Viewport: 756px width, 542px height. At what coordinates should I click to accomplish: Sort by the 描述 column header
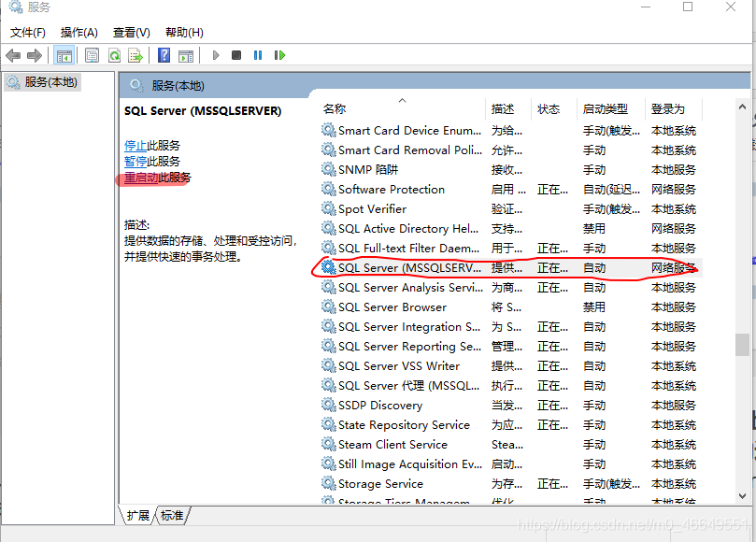point(503,109)
